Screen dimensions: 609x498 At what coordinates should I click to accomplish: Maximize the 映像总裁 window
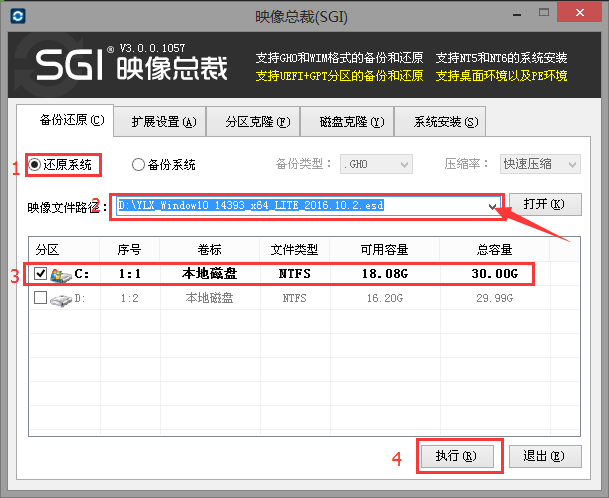[544, 13]
